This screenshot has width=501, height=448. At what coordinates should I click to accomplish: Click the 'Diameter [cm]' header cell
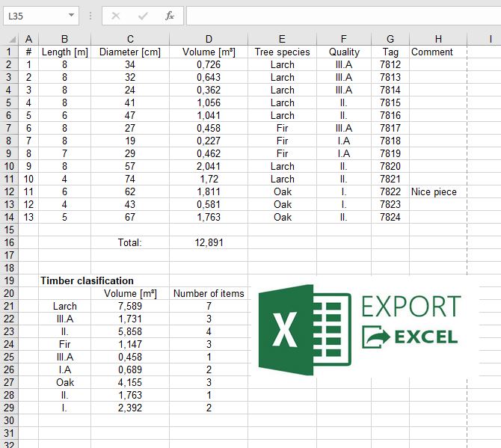click(130, 52)
